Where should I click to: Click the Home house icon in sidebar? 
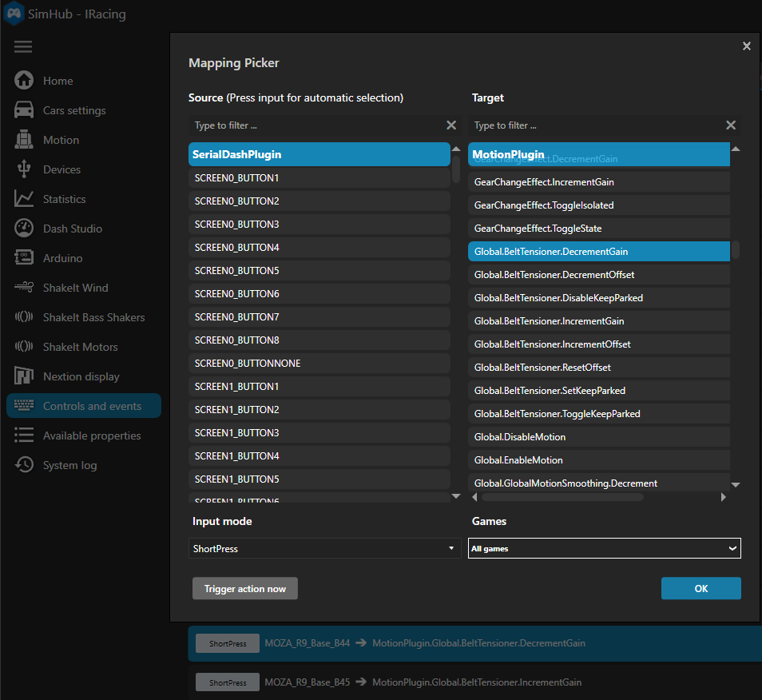(24, 81)
